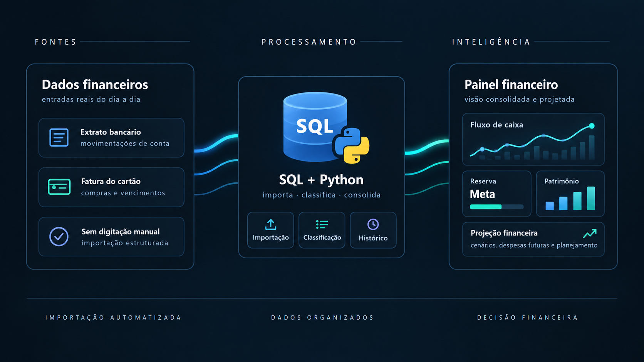The height and width of the screenshot is (362, 644).
Task: Click the Fatura do cartão card icon
Action: click(59, 187)
